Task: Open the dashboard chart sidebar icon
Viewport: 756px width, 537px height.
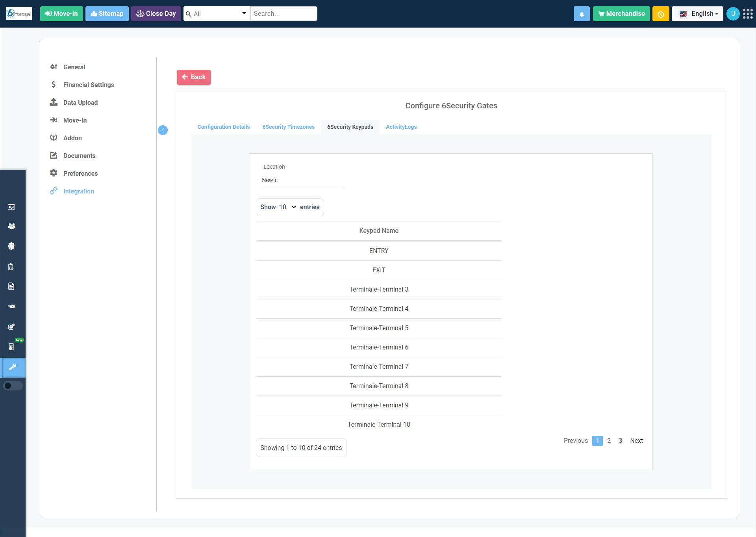Action: coord(11,207)
